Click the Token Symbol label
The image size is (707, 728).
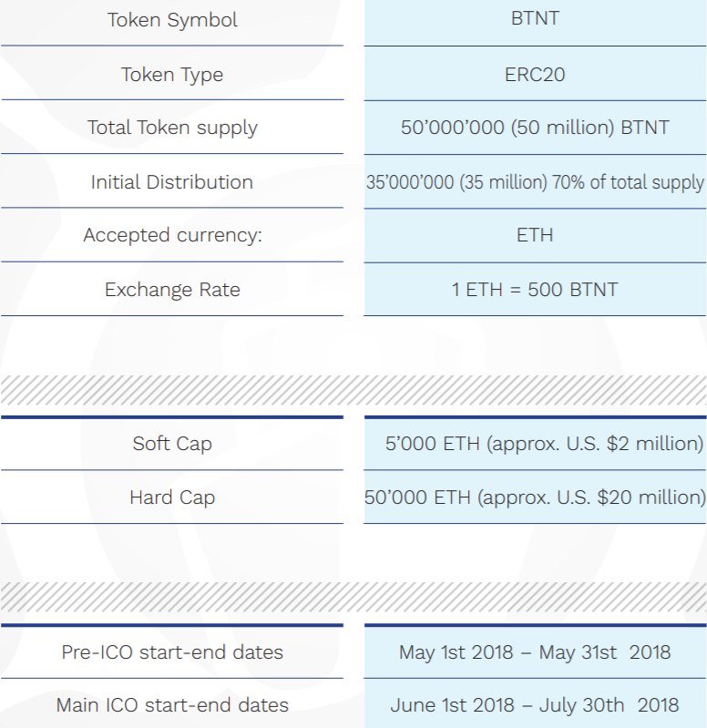pyautogui.click(x=172, y=20)
